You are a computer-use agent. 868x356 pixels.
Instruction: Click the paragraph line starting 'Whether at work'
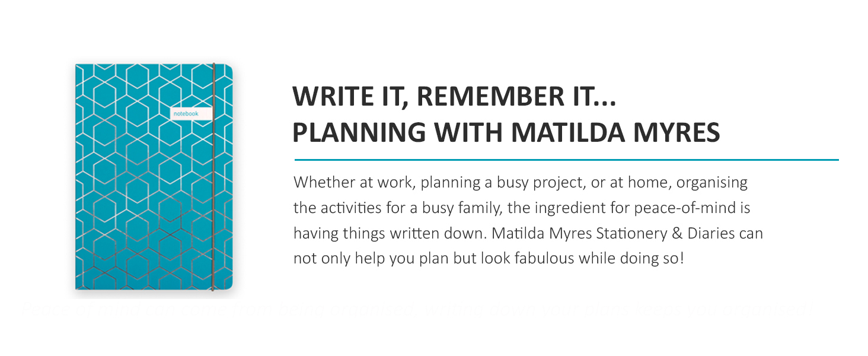pyautogui.click(x=521, y=183)
